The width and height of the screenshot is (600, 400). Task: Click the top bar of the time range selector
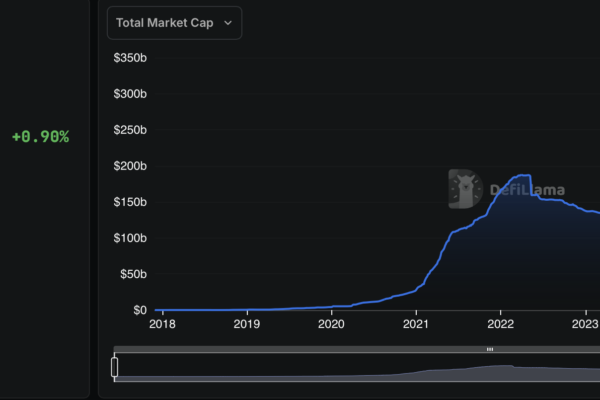300,349
